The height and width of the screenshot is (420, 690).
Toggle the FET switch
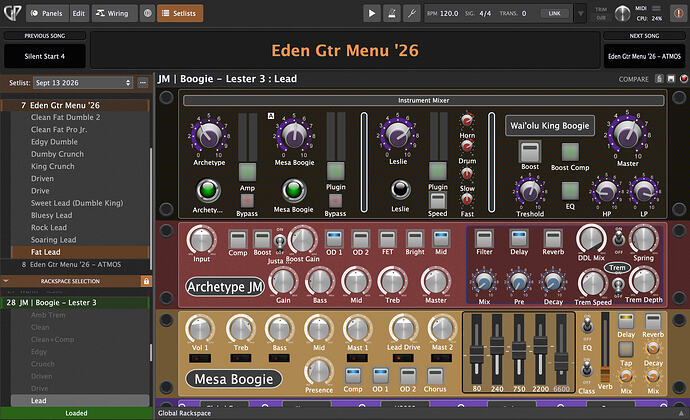[387, 239]
